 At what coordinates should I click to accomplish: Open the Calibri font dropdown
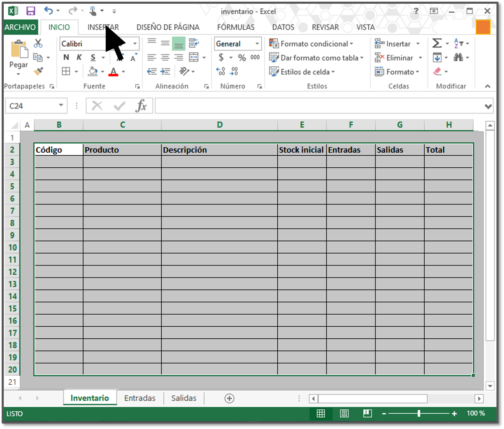tap(134, 43)
